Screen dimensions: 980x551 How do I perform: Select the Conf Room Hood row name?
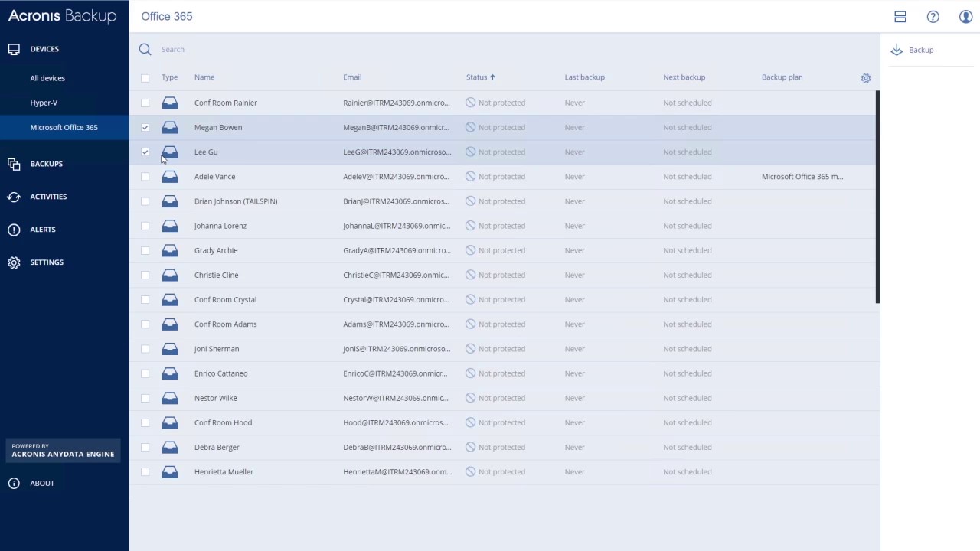click(x=223, y=422)
